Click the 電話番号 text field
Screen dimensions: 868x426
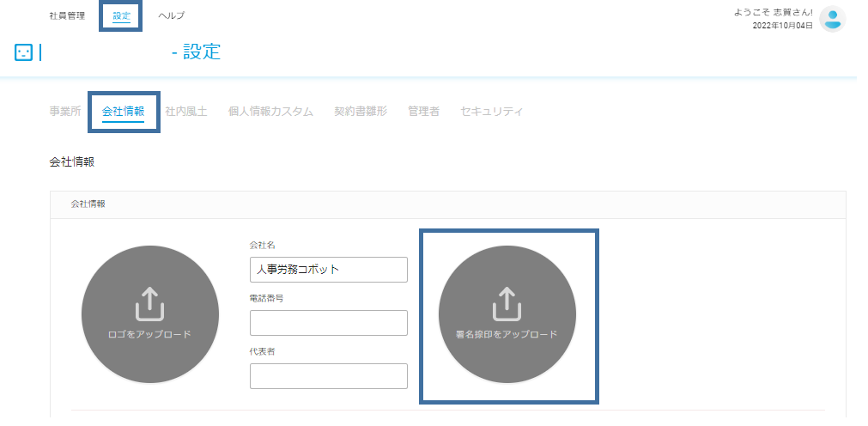[x=328, y=323]
